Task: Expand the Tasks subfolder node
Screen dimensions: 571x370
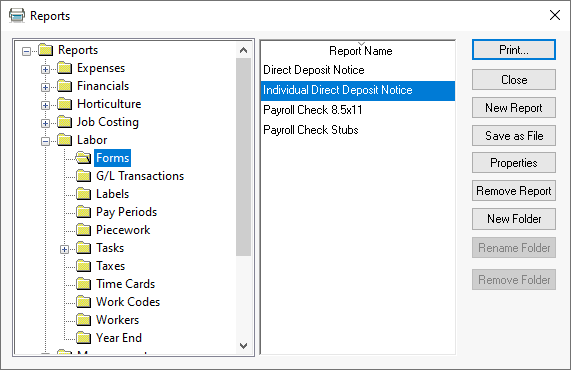Action: pyautogui.click(x=64, y=249)
